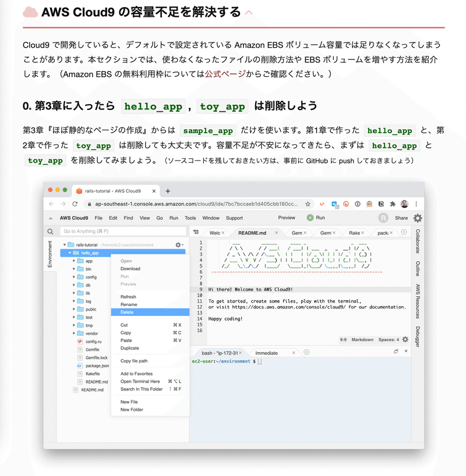
Task: Open the Edit menu in Cloud9
Action: [113, 218]
